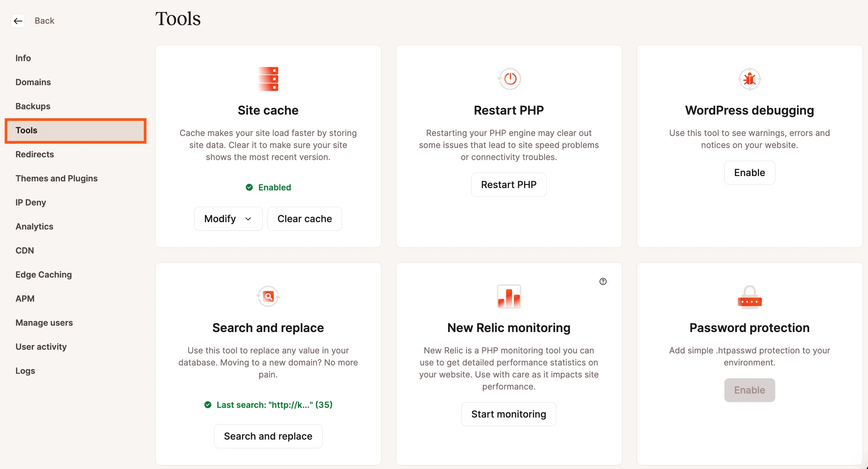Screen dimensions: 868x469
Task: Click Search and replace button
Action: coord(267,436)
